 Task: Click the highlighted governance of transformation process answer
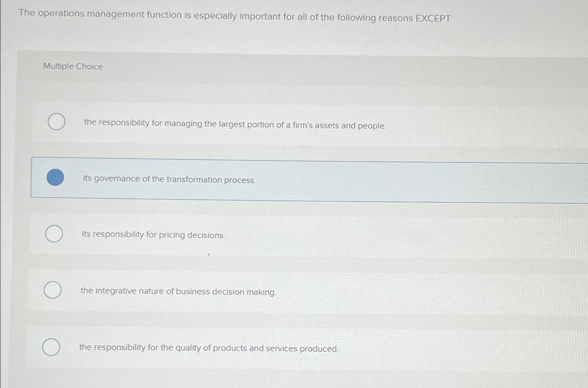pyautogui.click(x=169, y=180)
